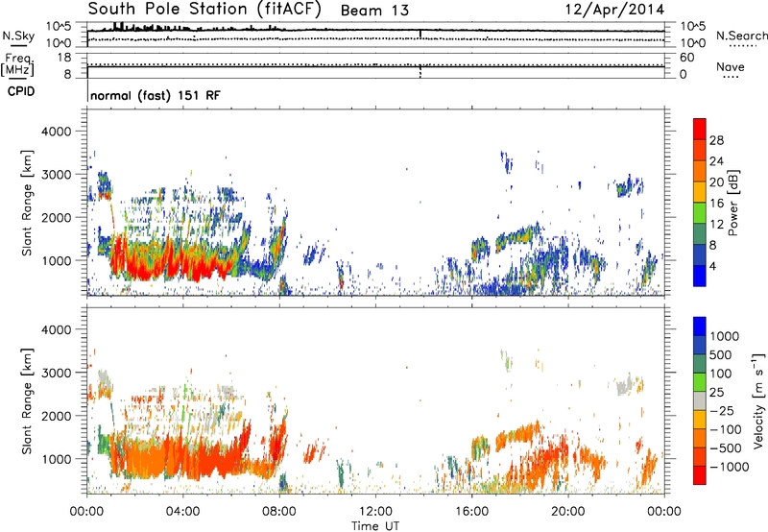Click power colorbar value '16'
Screen dimensions: 768x532
[716, 204]
